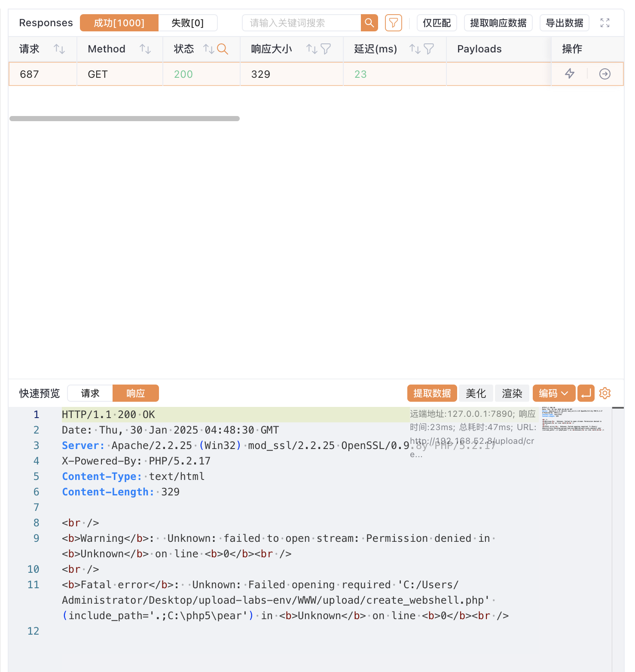635x672 pixels.
Task: Switch to the 失败[0] tab
Action: coord(187,23)
